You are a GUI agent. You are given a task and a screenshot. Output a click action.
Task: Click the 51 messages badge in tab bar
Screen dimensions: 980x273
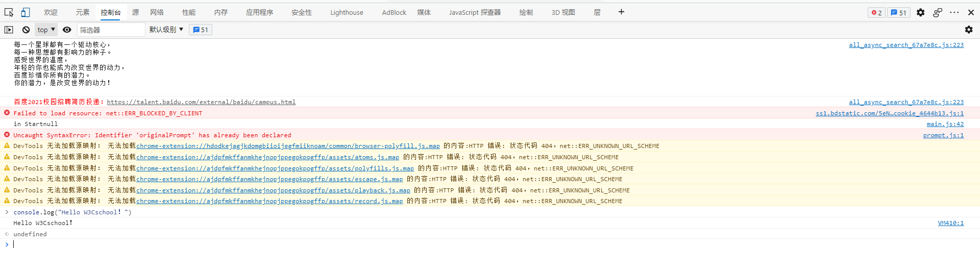click(x=899, y=13)
